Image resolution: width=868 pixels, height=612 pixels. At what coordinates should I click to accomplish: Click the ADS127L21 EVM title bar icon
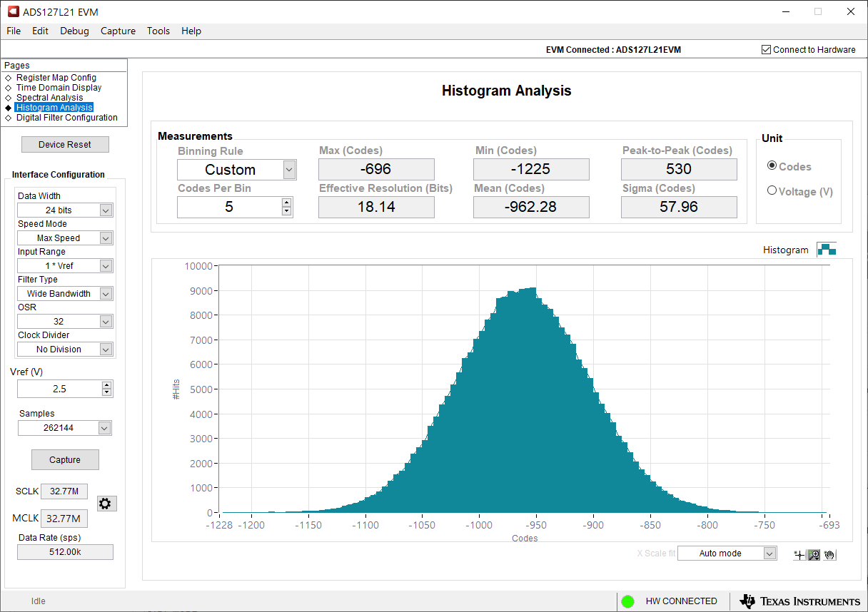(x=12, y=11)
